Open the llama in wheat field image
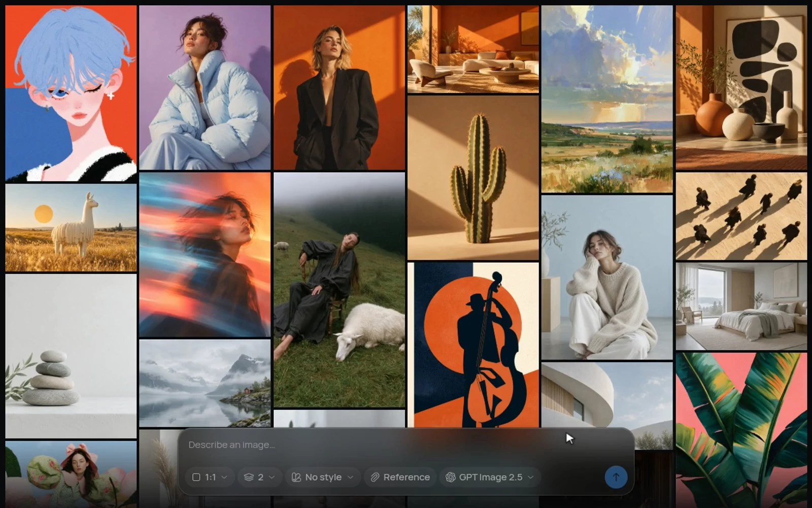The height and width of the screenshot is (508, 812). pyautogui.click(x=71, y=228)
